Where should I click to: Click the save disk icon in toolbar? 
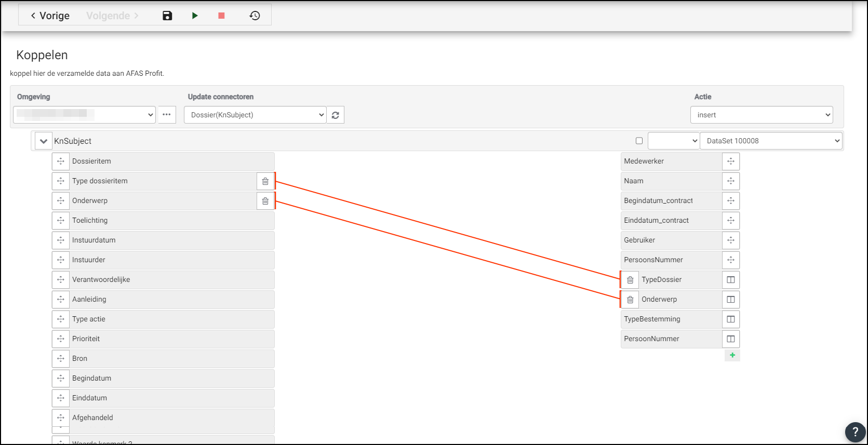click(167, 16)
